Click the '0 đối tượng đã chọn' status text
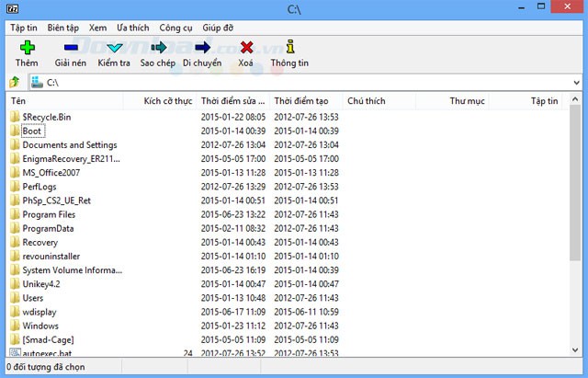Viewport: 588px width, 378px height. pos(46,367)
